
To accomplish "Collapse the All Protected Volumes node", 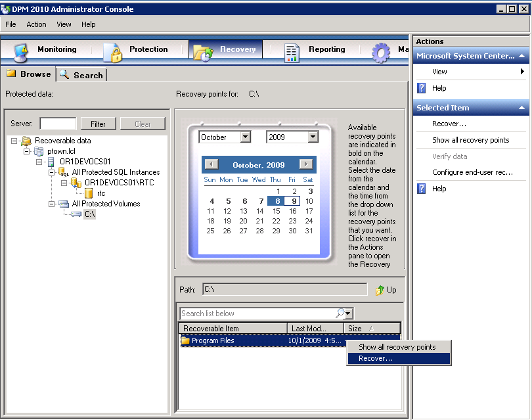I will coord(52,204).
